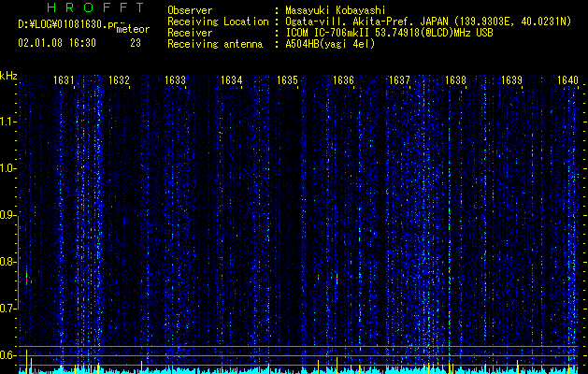
Task: Click the red echo below the 1632 label's tick mark
Action: click(141, 280)
